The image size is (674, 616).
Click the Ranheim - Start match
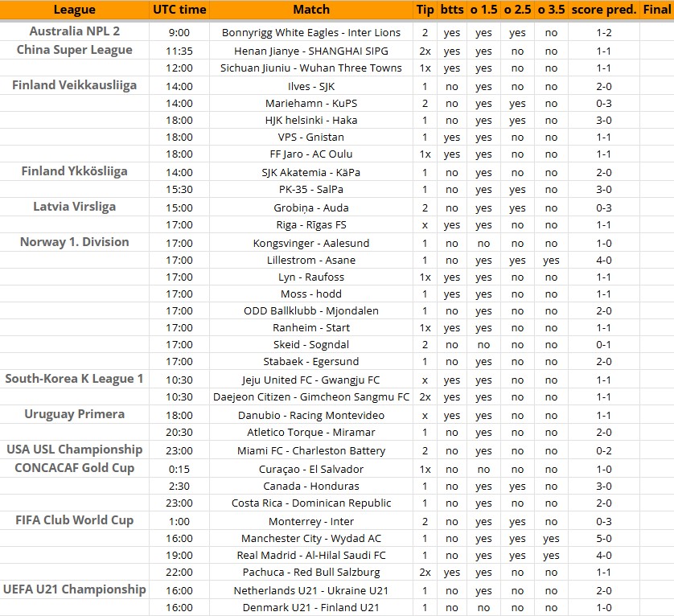pyautogui.click(x=311, y=327)
